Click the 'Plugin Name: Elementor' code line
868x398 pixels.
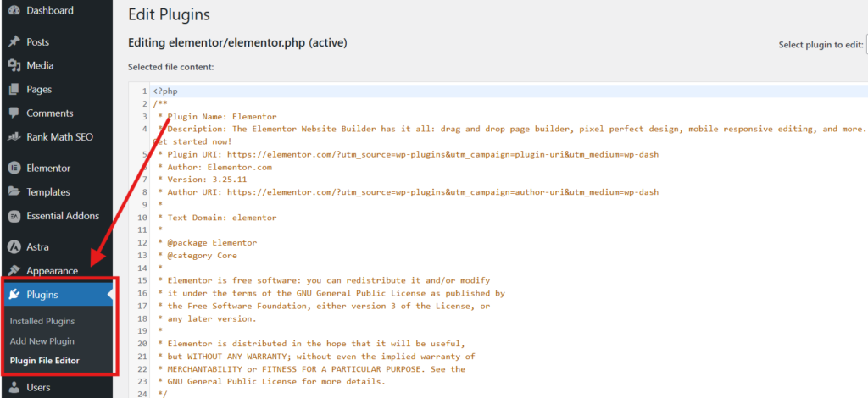click(x=222, y=117)
